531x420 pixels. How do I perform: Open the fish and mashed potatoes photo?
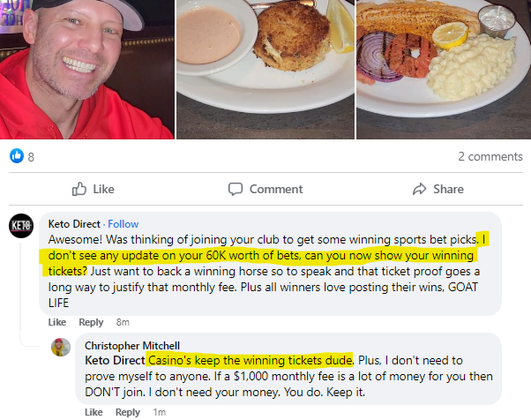click(444, 70)
